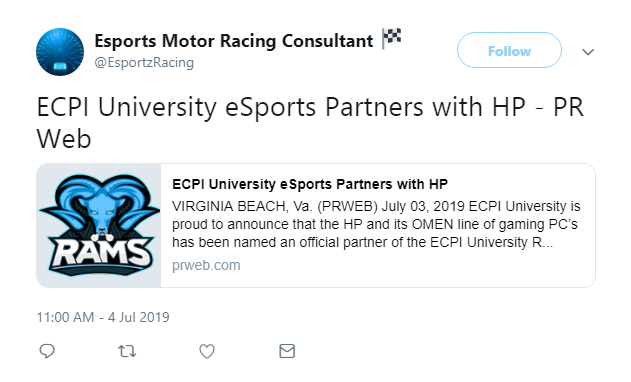
Task: Click the word Web on the tweet's second line
Action: pyautogui.click(x=64, y=139)
